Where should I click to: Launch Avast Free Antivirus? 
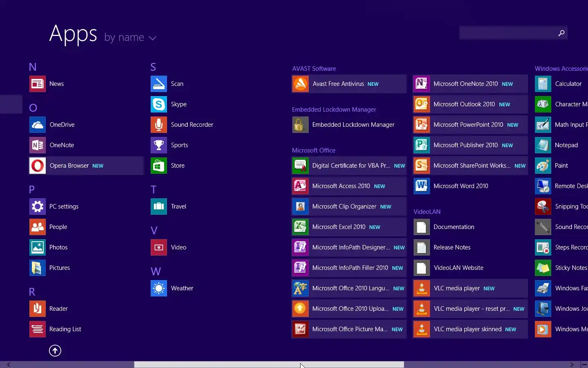click(349, 84)
